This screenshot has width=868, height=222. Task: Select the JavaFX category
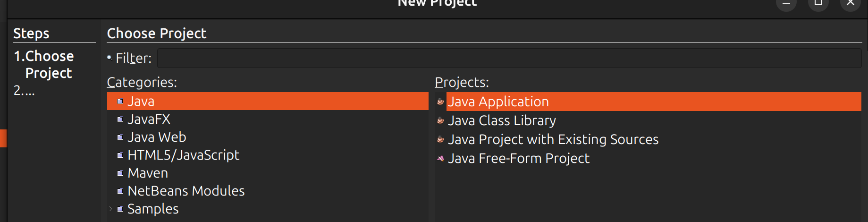pyautogui.click(x=149, y=119)
